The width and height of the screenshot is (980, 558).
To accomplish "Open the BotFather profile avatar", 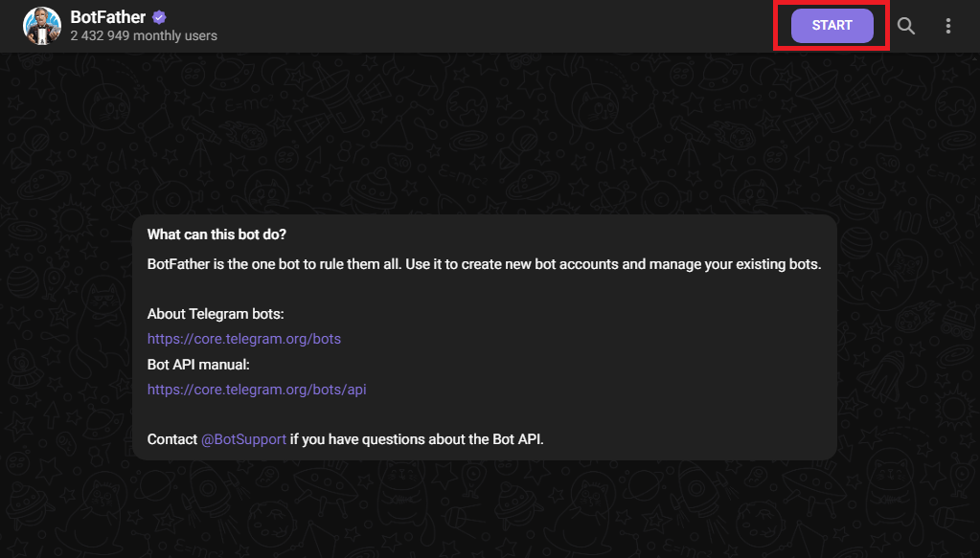I will tap(42, 26).
